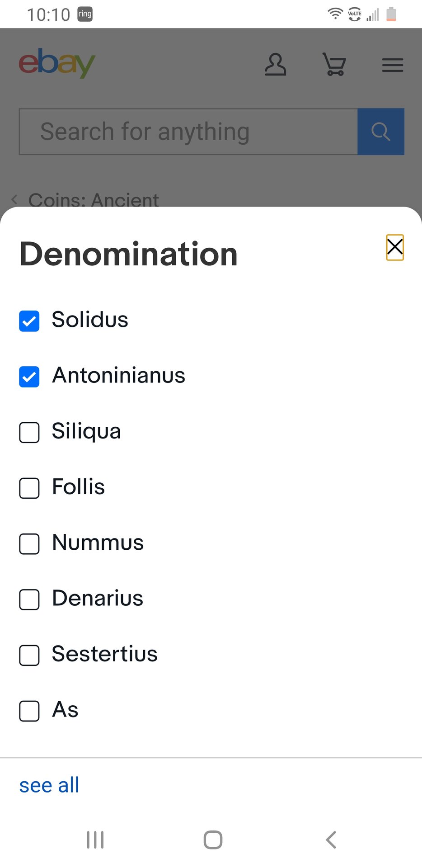This screenshot has width=422, height=868.
Task: Focus the "Search for anything" field
Action: 188,132
